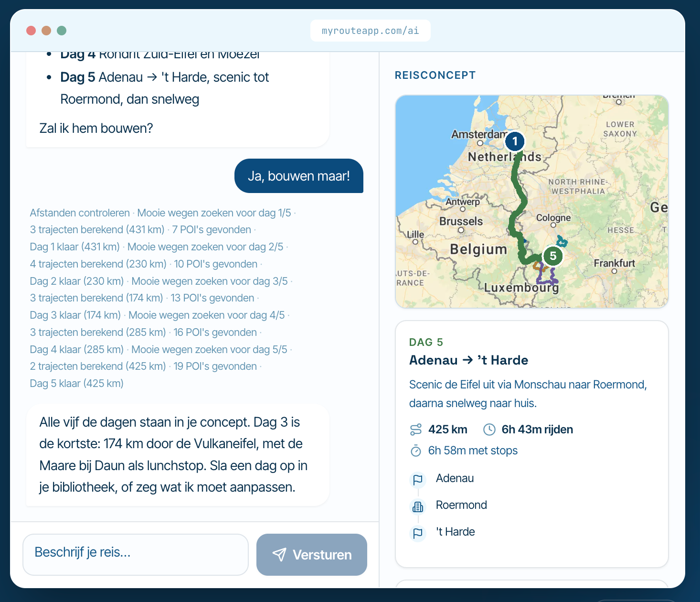This screenshot has width=700, height=602.
Task: Click the Adenau start flag icon
Action: (418, 479)
